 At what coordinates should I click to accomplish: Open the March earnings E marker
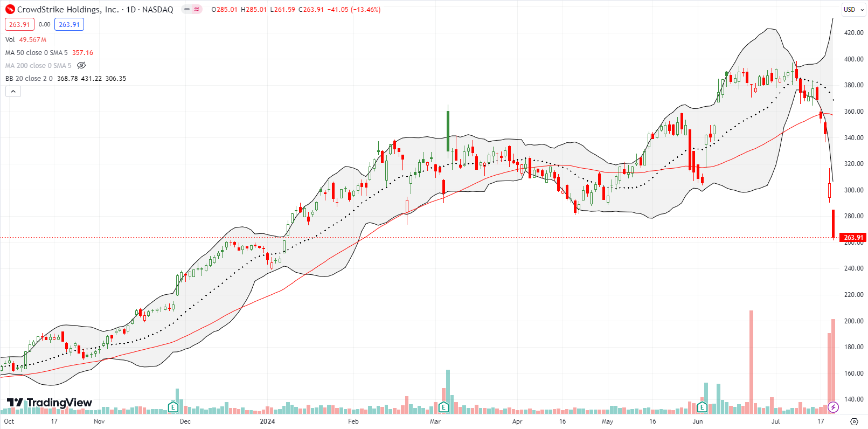pos(443,407)
